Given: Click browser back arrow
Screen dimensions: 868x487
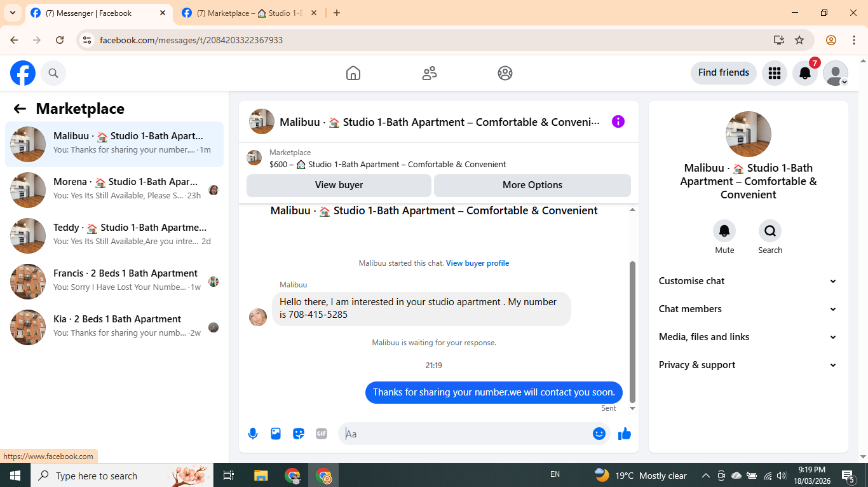Looking at the screenshot, I should click(14, 40).
